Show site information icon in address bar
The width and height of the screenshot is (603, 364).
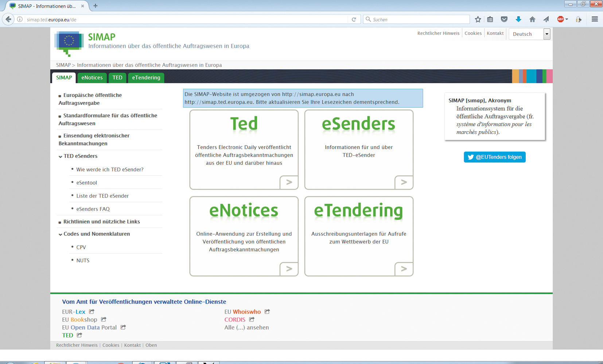pos(20,19)
